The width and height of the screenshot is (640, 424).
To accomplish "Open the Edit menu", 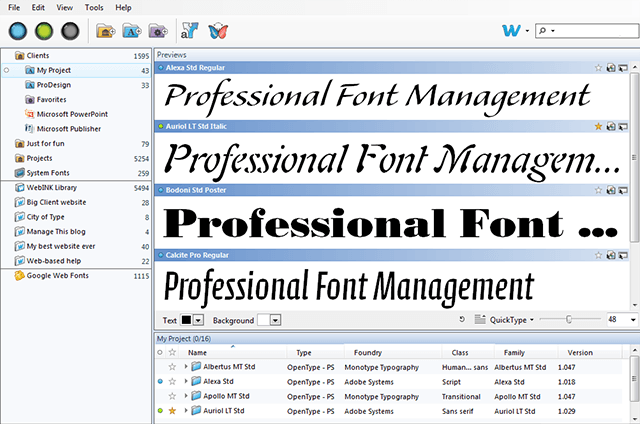I will [38, 7].
